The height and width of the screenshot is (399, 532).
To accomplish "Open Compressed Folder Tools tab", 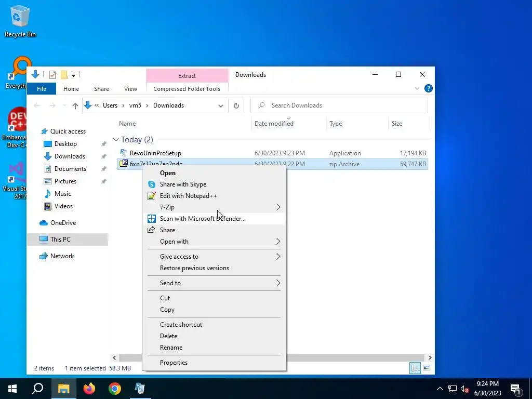I will [x=187, y=88].
